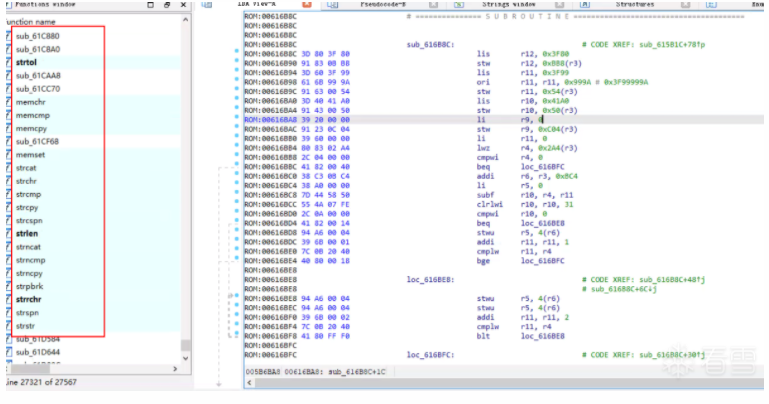Screen dimensions: 769x404
Task: Follow the sub_616B8C+6C code xref
Action: pyautogui.click(x=623, y=289)
